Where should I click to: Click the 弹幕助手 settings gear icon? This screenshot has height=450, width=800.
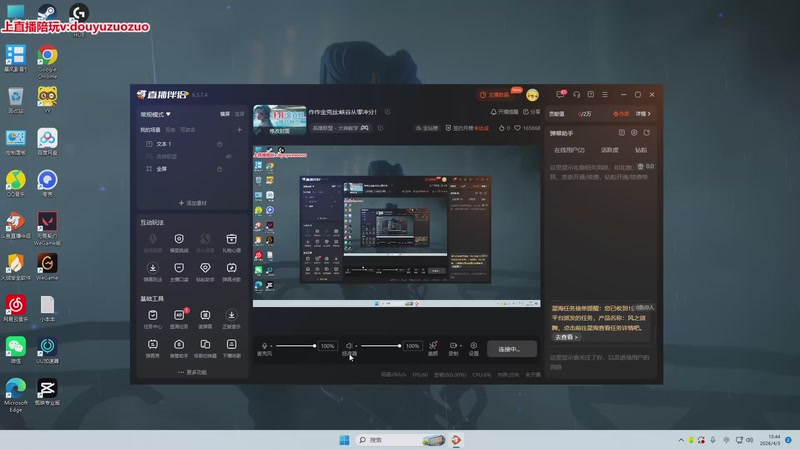point(634,133)
